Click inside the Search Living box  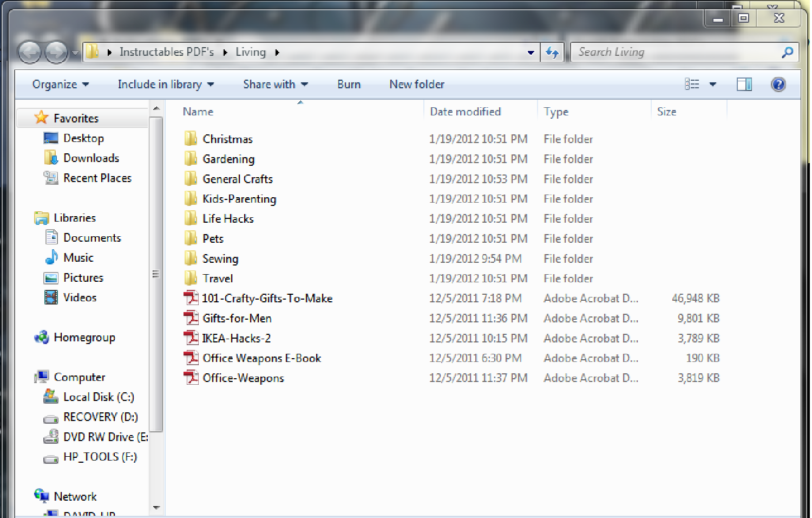pyautogui.click(x=650, y=52)
